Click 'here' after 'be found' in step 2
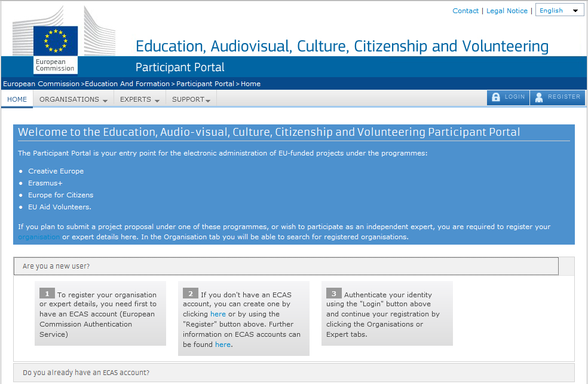This screenshot has height=384, width=588. (x=223, y=344)
